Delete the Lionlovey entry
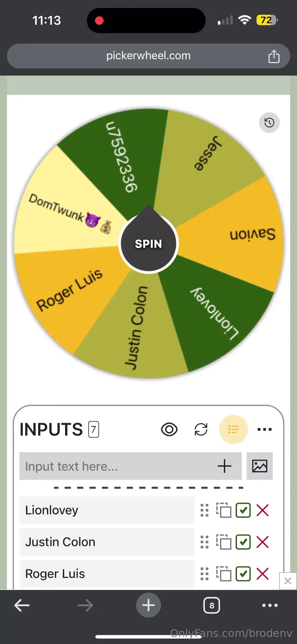The height and width of the screenshot is (644, 297). 262,510
